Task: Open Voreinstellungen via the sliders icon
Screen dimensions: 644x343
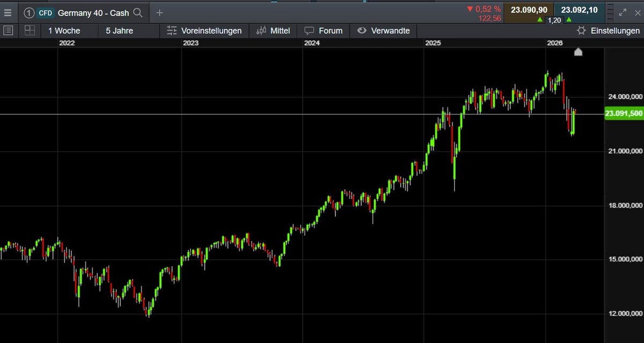Action: point(173,31)
